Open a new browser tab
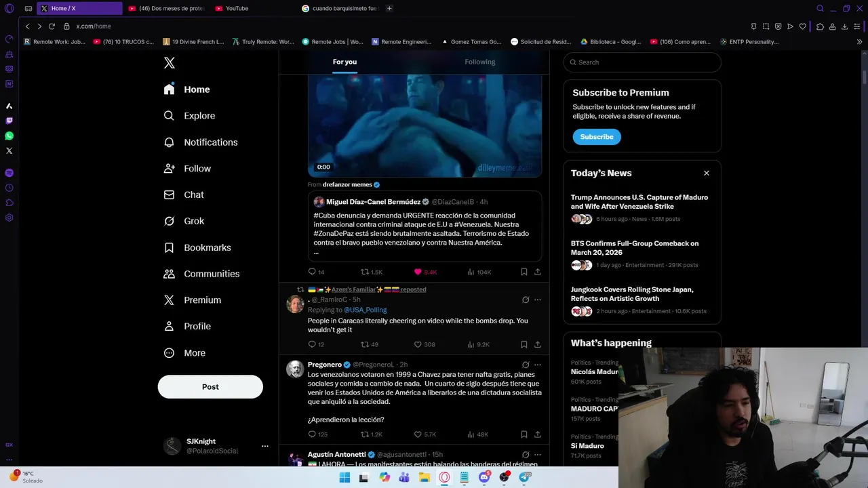 pos(389,8)
